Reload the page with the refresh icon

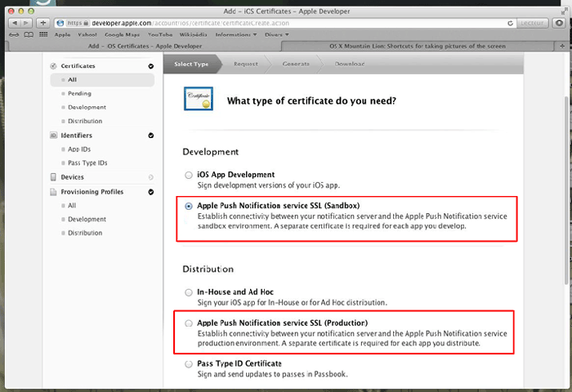click(510, 24)
